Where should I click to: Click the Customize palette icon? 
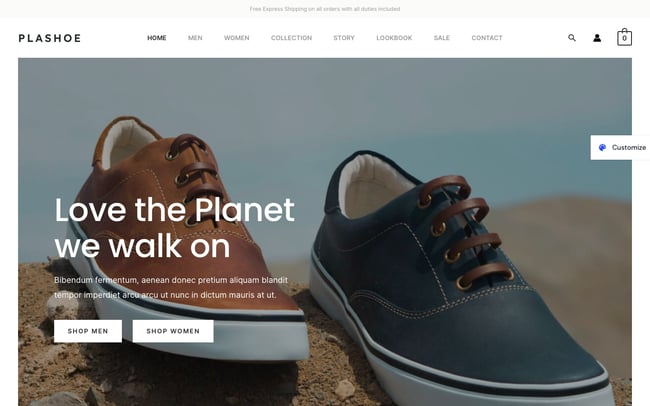tap(602, 147)
